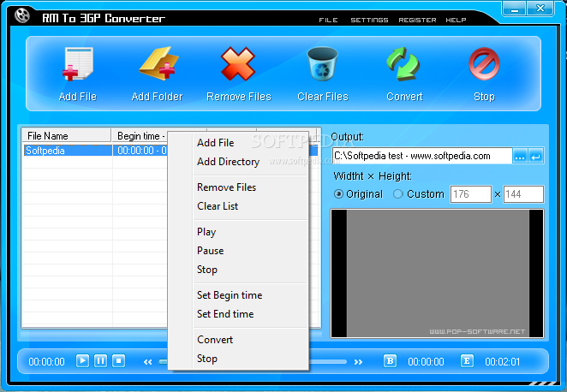Choose Add Directory in context menu

pos(239,162)
